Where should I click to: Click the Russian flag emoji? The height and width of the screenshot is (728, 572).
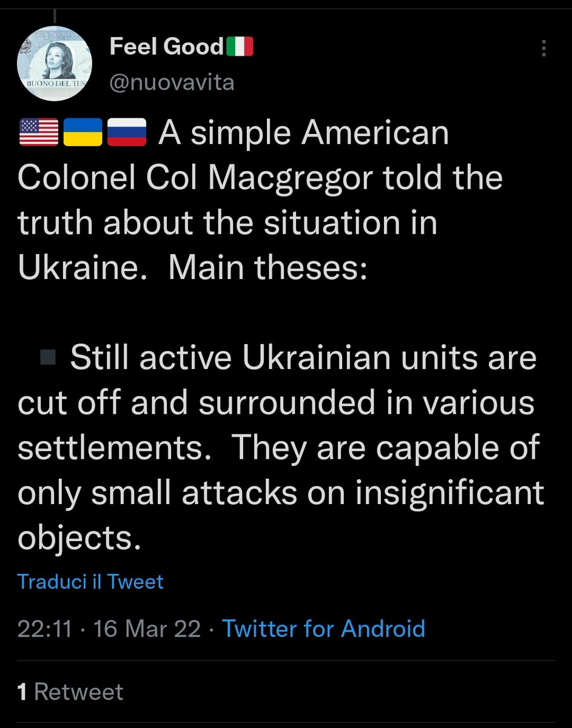pyautogui.click(x=127, y=133)
